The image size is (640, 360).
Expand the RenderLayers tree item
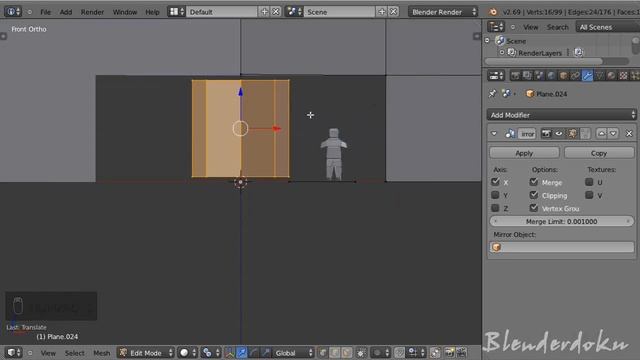[x=502, y=53]
